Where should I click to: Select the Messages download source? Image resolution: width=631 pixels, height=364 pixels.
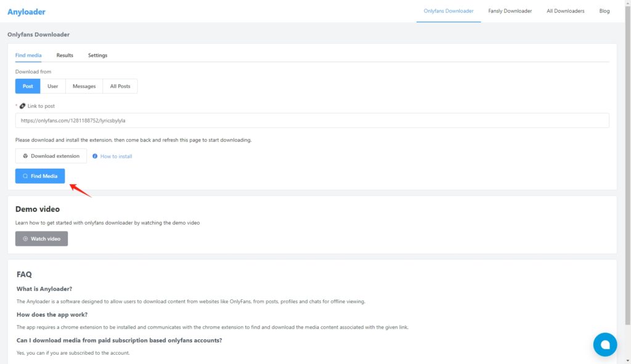(x=84, y=86)
